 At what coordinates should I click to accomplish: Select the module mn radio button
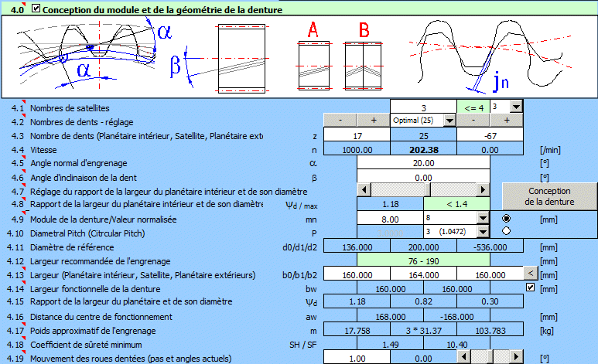click(x=506, y=219)
